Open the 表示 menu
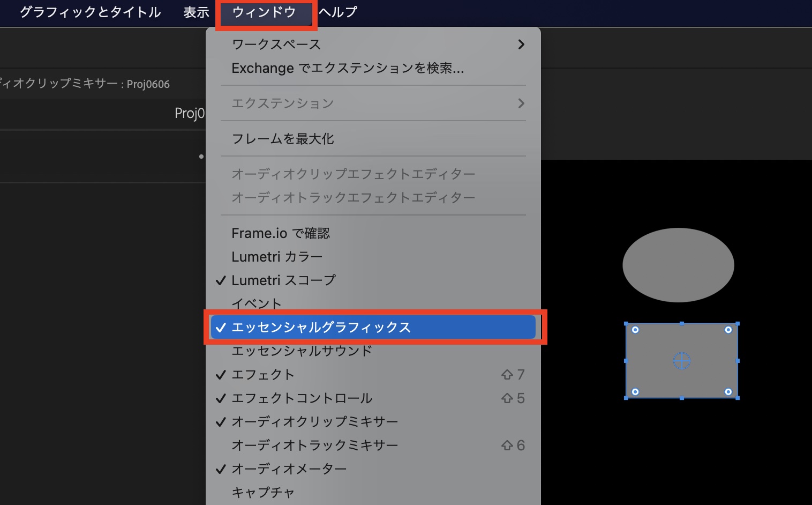The image size is (812, 505). click(195, 13)
